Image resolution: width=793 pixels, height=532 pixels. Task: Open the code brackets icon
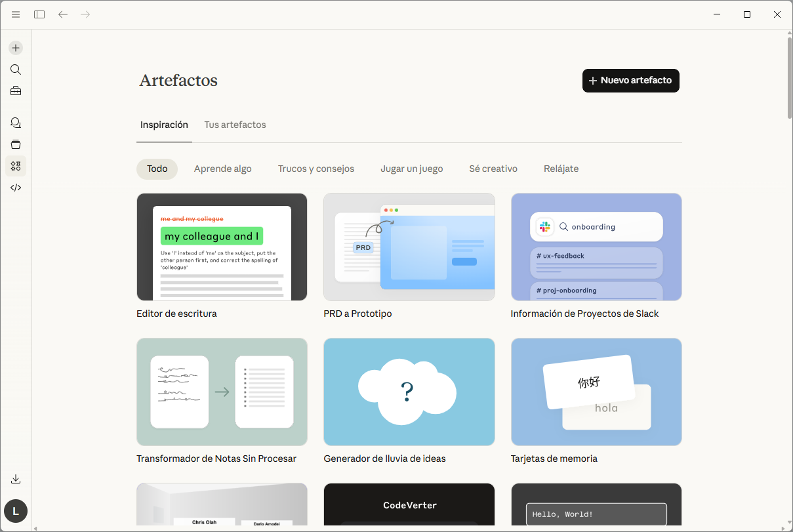[x=16, y=188]
